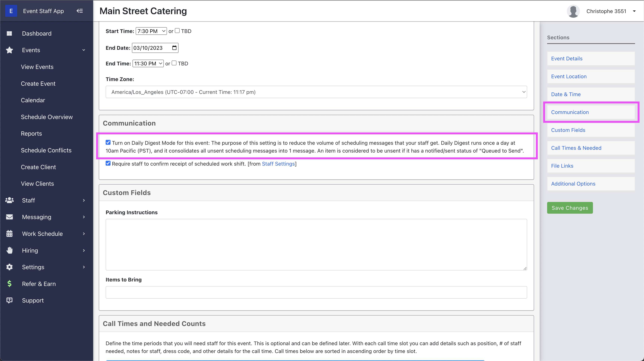This screenshot has width=644, height=361.
Task: Jump to Call Times & Needed section
Action: tap(591, 148)
